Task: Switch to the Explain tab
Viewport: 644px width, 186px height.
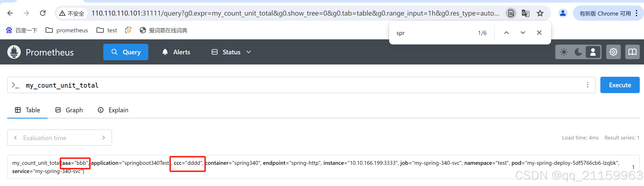Action: pos(113,110)
